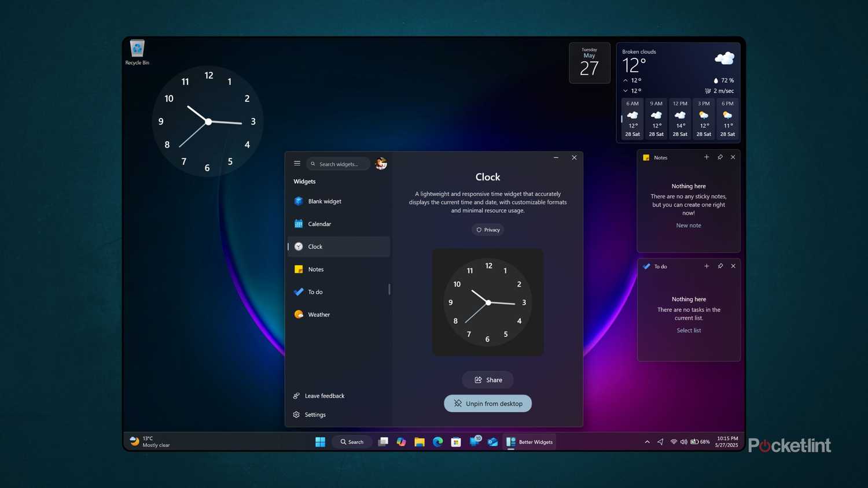Expand the sidebar hamburger menu

[x=297, y=163]
